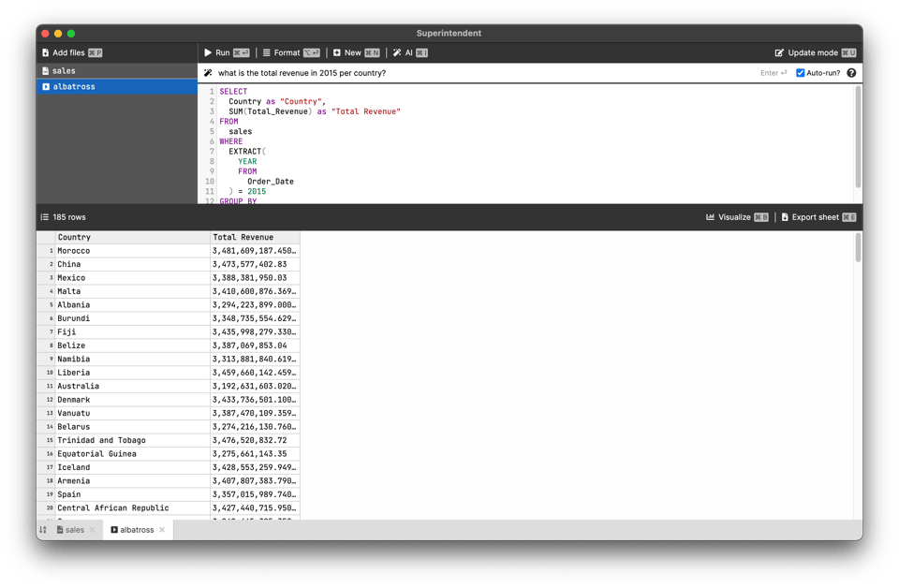Close the sales bottom tab
This screenshot has width=899, height=588.
[92, 530]
